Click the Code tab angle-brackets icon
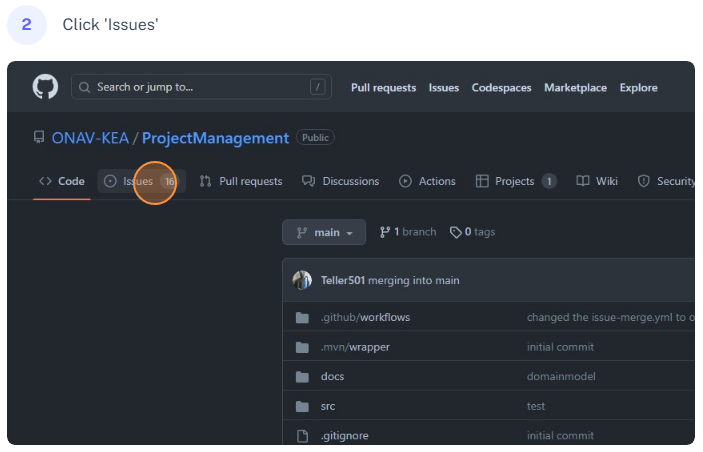The width and height of the screenshot is (703, 452). [x=45, y=181]
